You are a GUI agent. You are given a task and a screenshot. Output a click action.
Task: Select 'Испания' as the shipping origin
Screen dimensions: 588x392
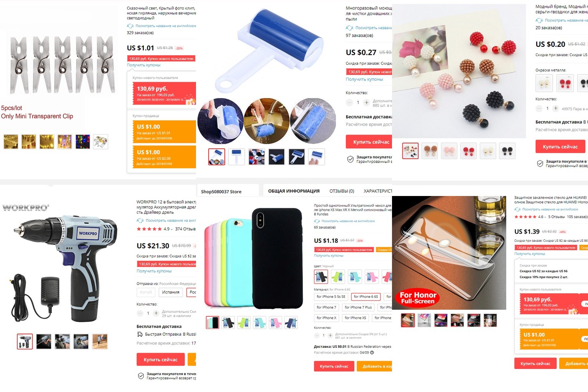[x=171, y=292]
